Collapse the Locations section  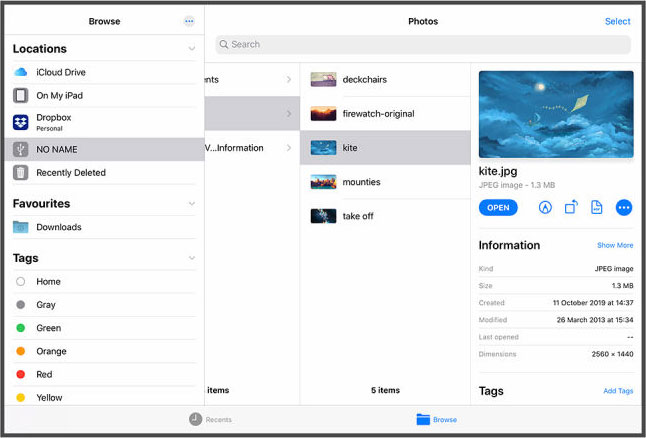pyautogui.click(x=192, y=49)
